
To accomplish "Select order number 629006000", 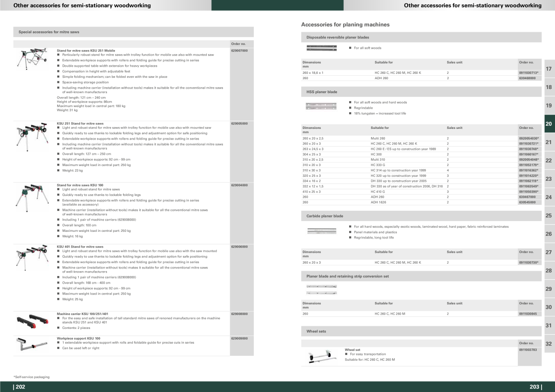I will pyautogui.click(x=239, y=247).
